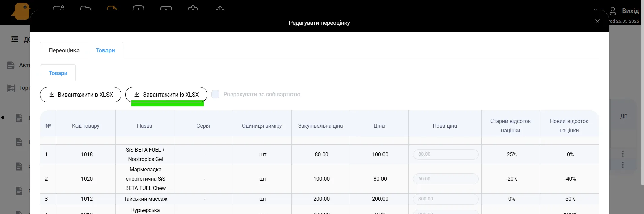The image size is (644, 214).
Task: Toggle the Розрахувати за собівартістю checkbox
Action: click(215, 94)
